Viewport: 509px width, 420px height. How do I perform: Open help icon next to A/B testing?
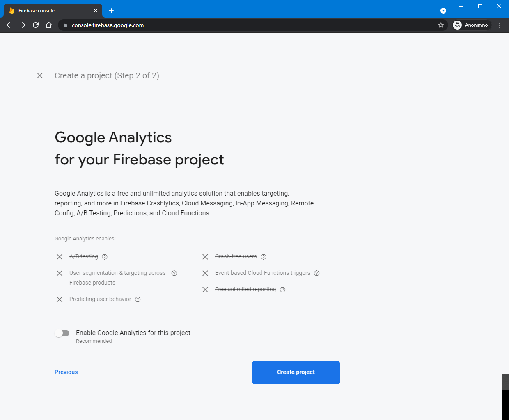105,257
